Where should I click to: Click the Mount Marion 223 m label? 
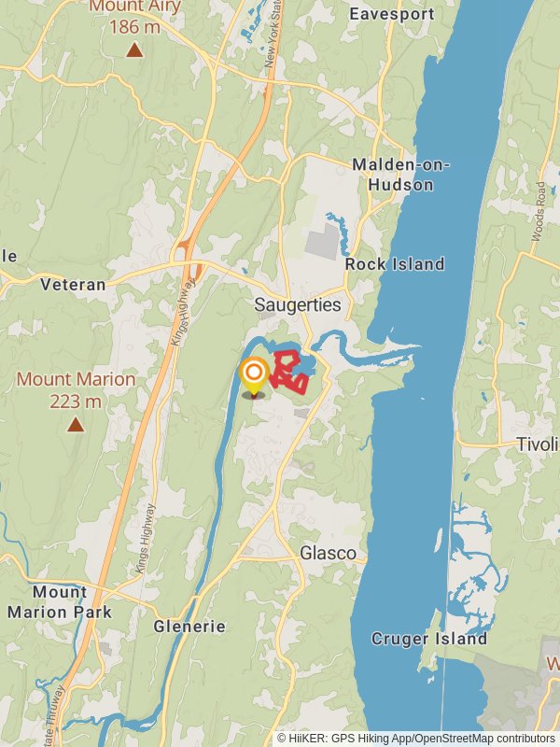[x=76, y=390]
